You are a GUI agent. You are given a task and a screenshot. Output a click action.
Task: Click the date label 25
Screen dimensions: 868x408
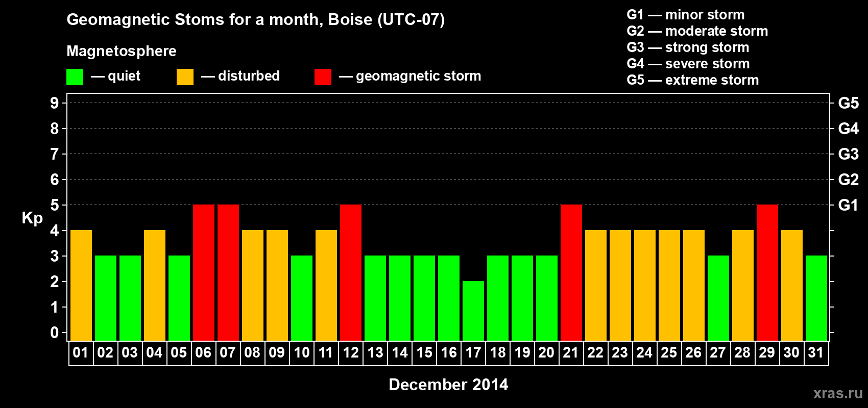(x=669, y=352)
